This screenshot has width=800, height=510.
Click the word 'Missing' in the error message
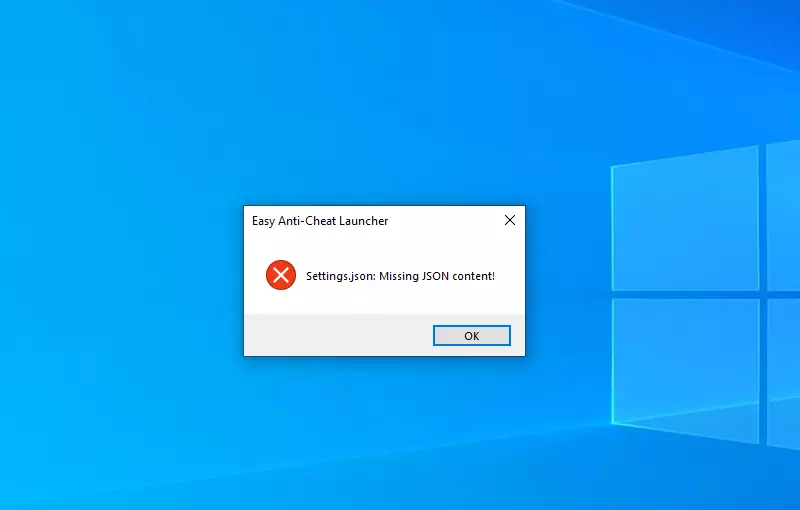(x=398, y=276)
